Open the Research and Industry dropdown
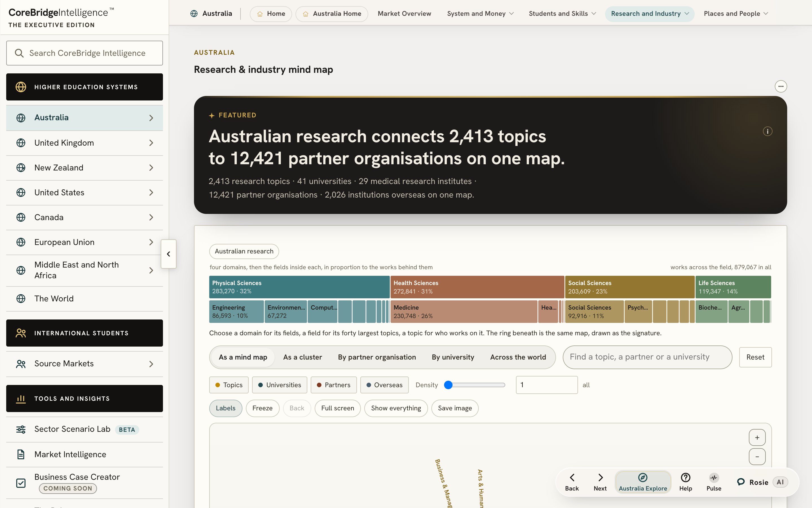This screenshot has width=812, height=508. click(650, 14)
